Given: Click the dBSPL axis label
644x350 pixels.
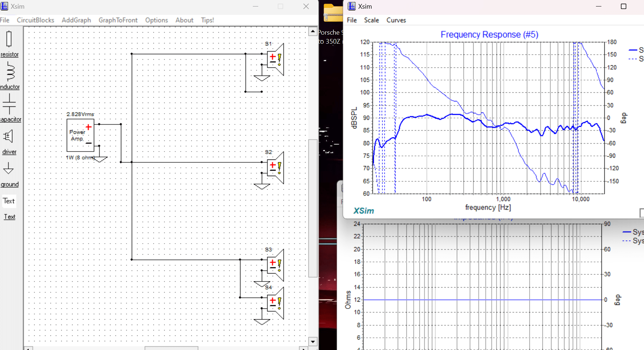Looking at the screenshot, I should (354, 118).
